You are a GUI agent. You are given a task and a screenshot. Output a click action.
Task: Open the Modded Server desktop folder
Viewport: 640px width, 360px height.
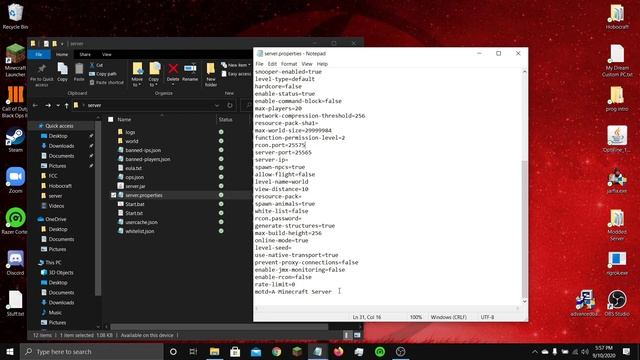(617, 224)
